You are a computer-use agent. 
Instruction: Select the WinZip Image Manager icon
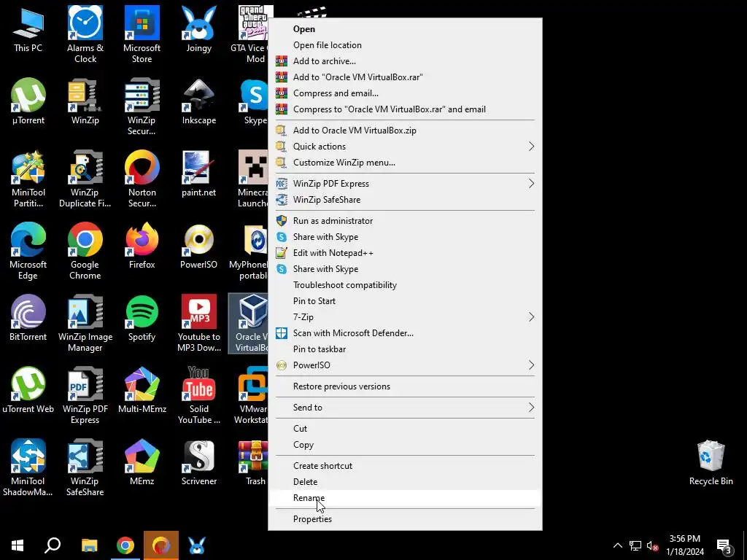[85, 324]
